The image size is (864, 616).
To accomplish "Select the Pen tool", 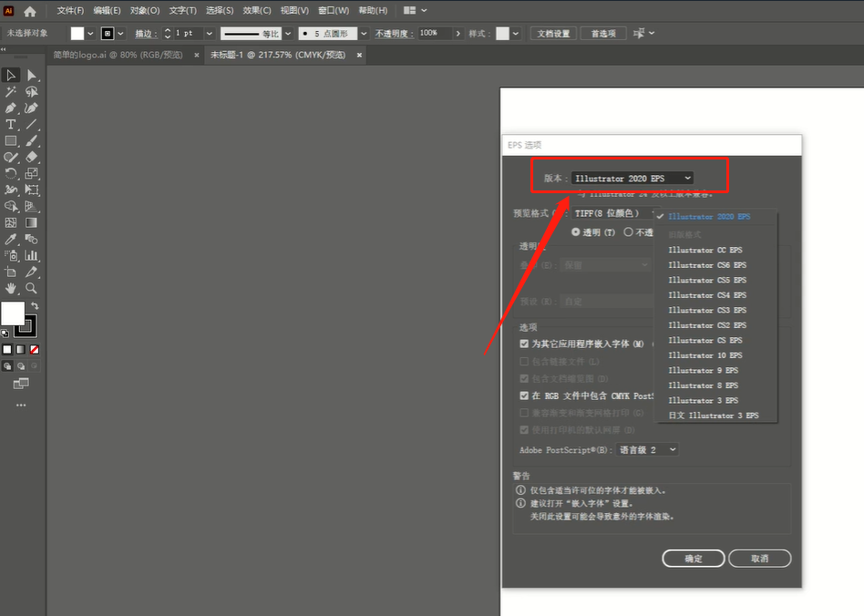I will point(10,108).
